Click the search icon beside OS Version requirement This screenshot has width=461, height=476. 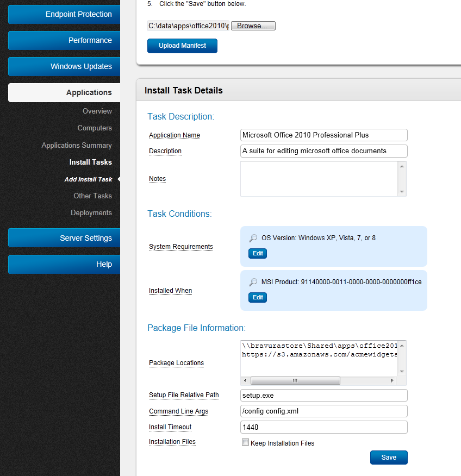coord(253,237)
